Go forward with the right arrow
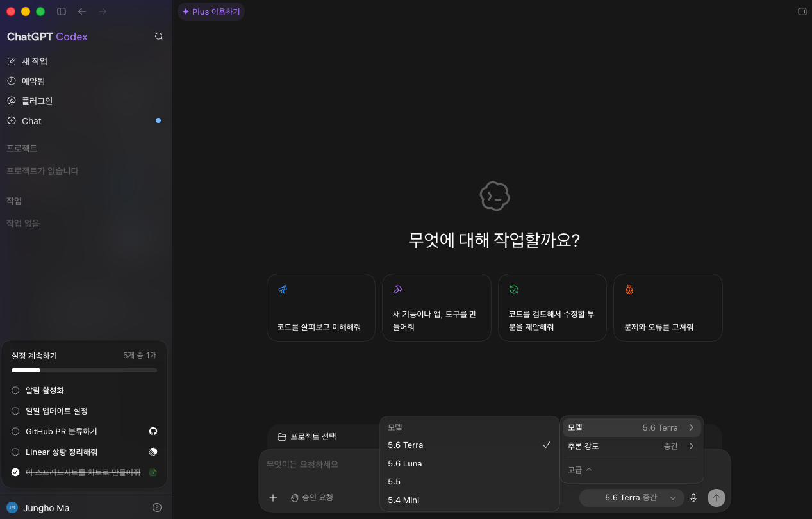The image size is (812, 519). 103,12
